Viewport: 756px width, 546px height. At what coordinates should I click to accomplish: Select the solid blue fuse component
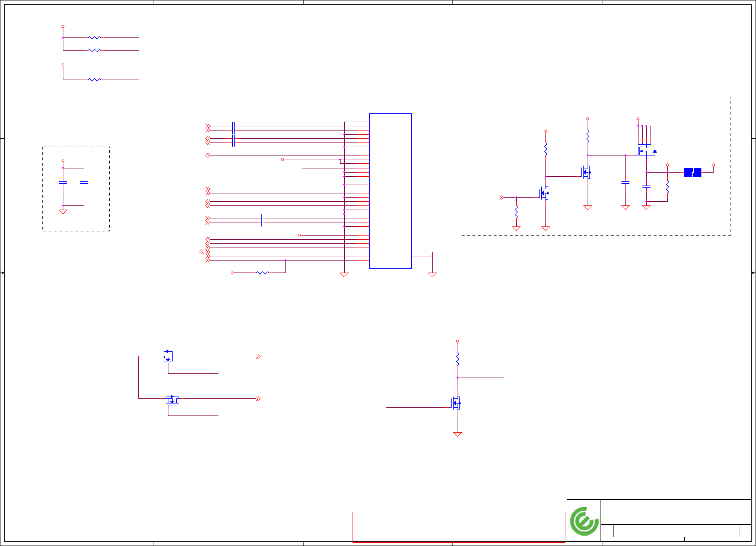coord(693,172)
